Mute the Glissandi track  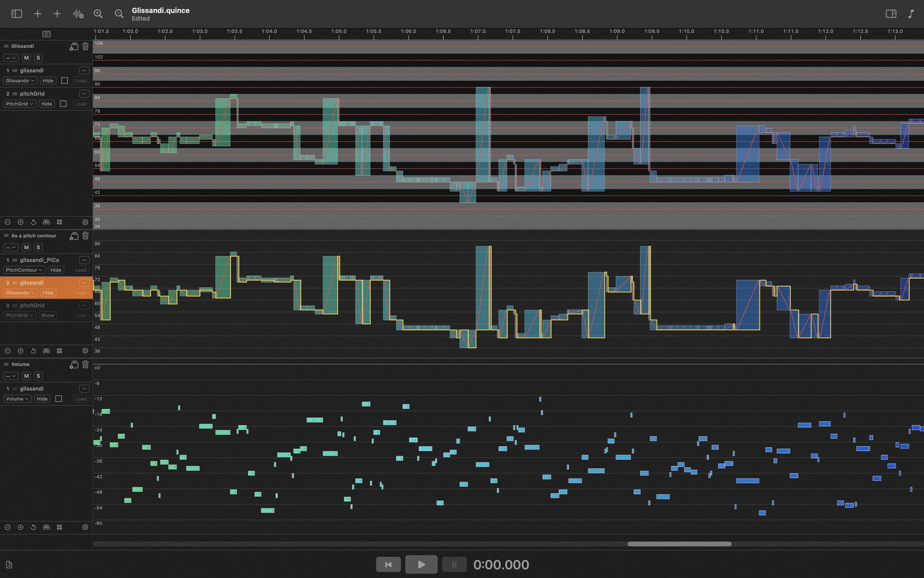[27, 58]
